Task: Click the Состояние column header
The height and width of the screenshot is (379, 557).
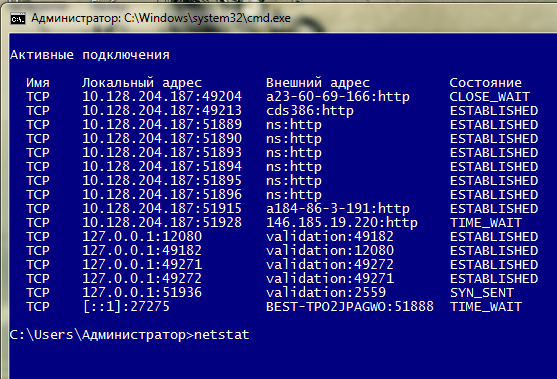Action: pos(486,83)
